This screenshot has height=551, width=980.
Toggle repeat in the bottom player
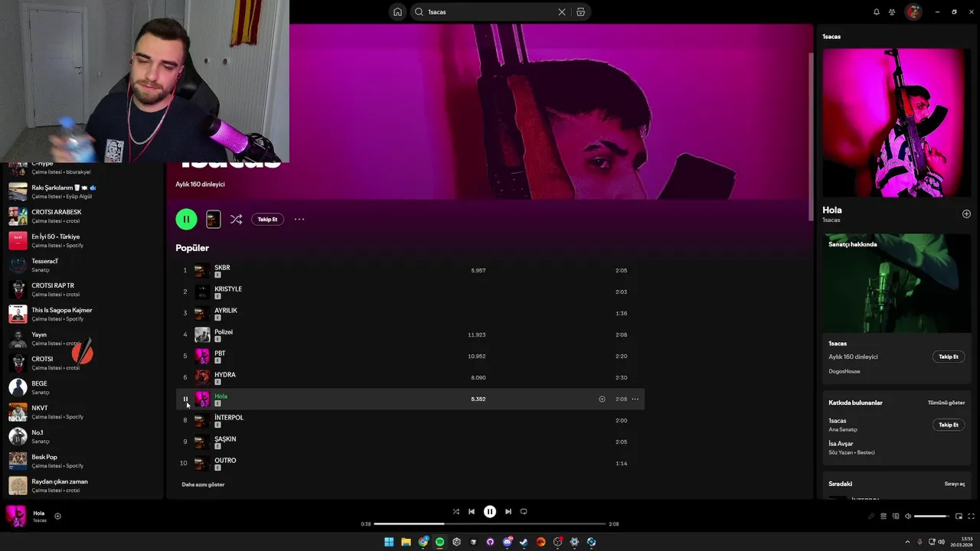pyautogui.click(x=524, y=511)
